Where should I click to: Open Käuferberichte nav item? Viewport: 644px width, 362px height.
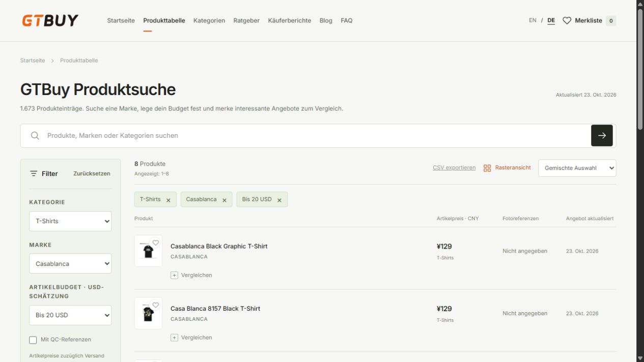coord(289,21)
